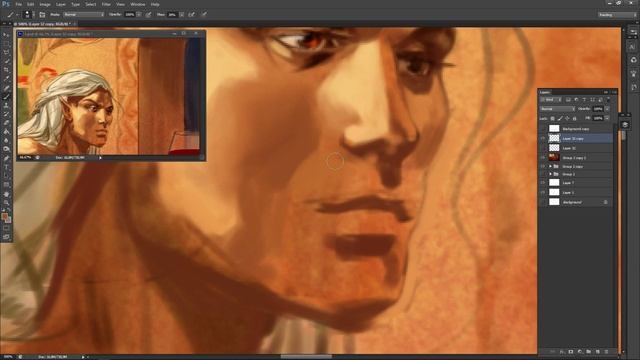Toggle the Brush panel button
This screenshot has width=640, height=360.
point(42,15)
